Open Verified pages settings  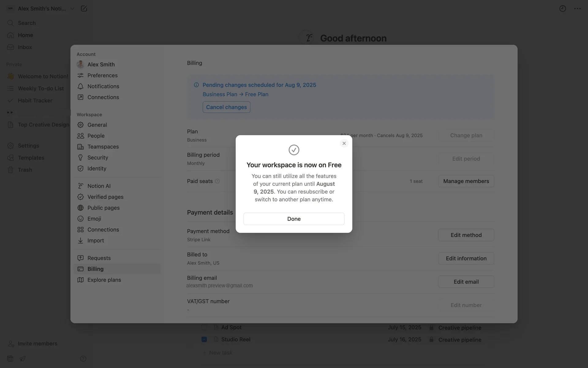tap(117, 197)
